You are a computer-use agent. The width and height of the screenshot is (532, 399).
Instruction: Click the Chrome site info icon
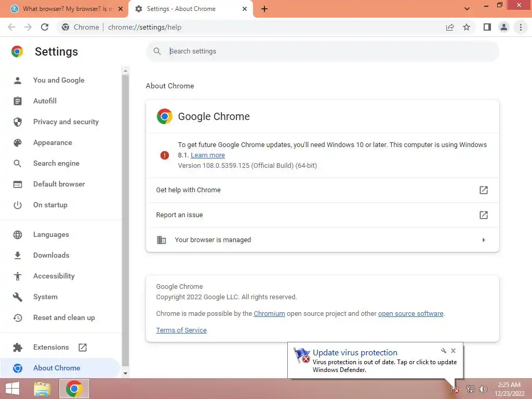[65, 27]
